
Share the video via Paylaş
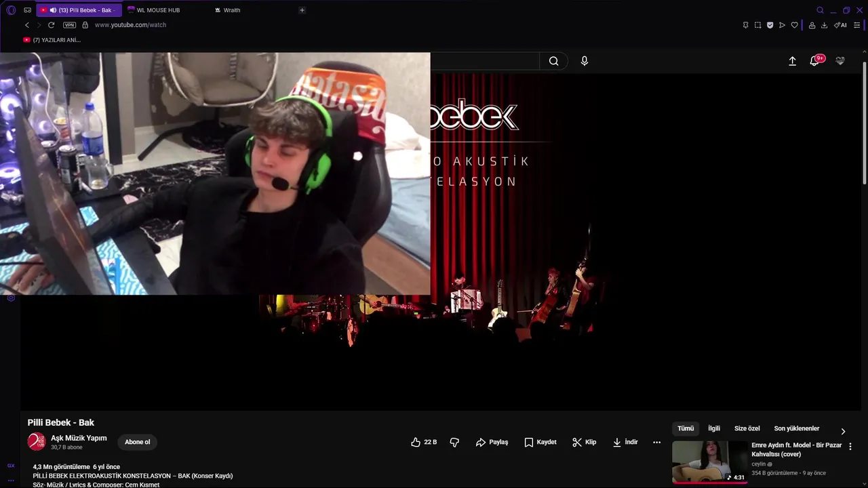click(x=492, y=442)
